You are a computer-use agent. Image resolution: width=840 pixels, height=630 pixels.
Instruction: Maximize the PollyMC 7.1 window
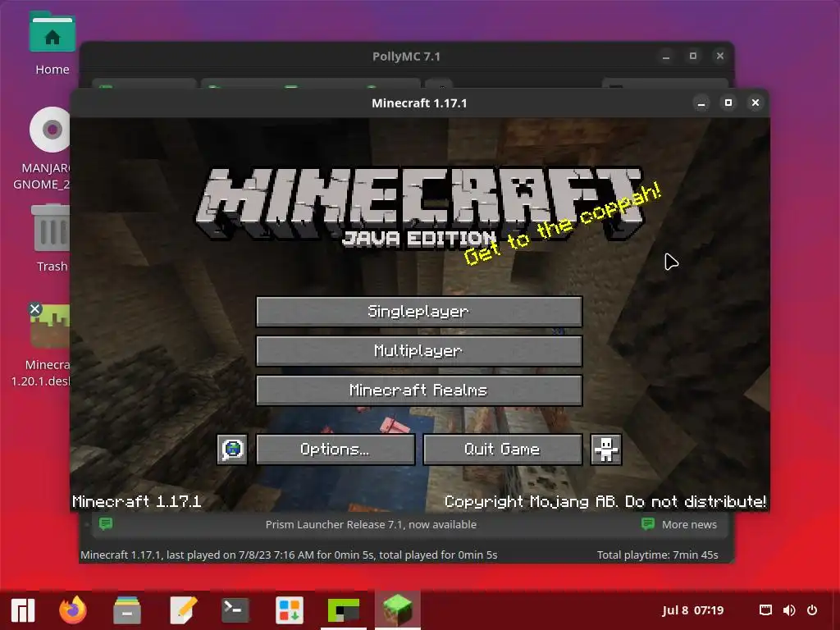pyautogui.click(x=692, y=56)
